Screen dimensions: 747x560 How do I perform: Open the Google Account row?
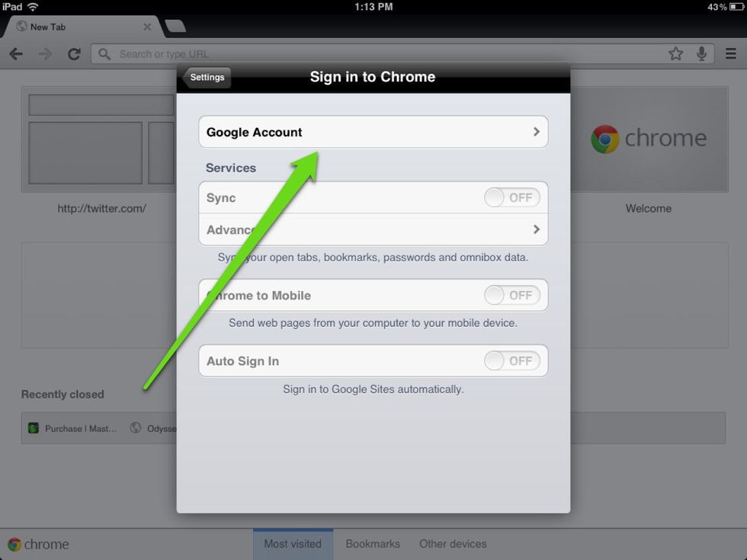coord(373,132)
